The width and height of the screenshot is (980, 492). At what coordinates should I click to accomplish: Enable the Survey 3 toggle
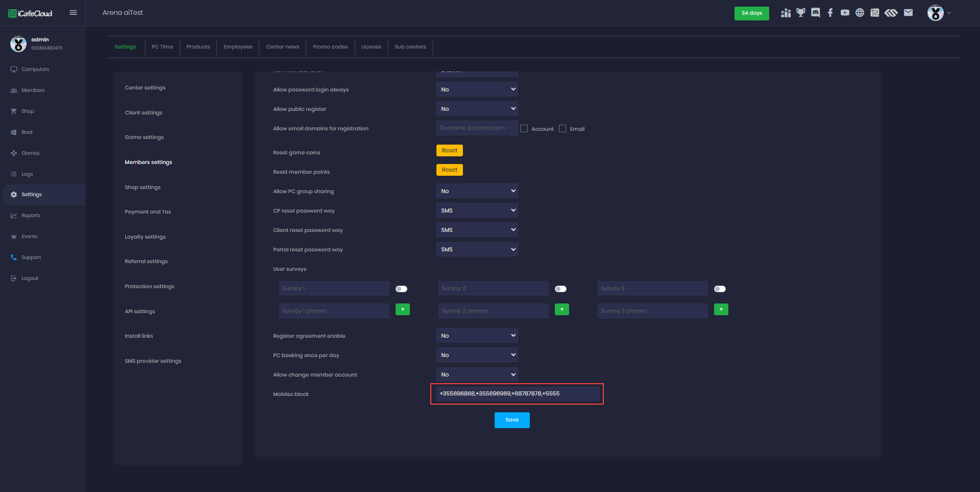pos(720,289)
